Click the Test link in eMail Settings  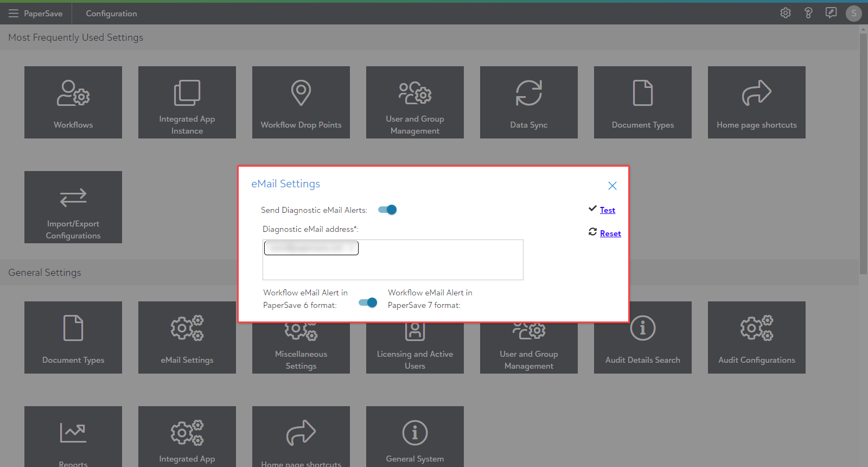607,210
